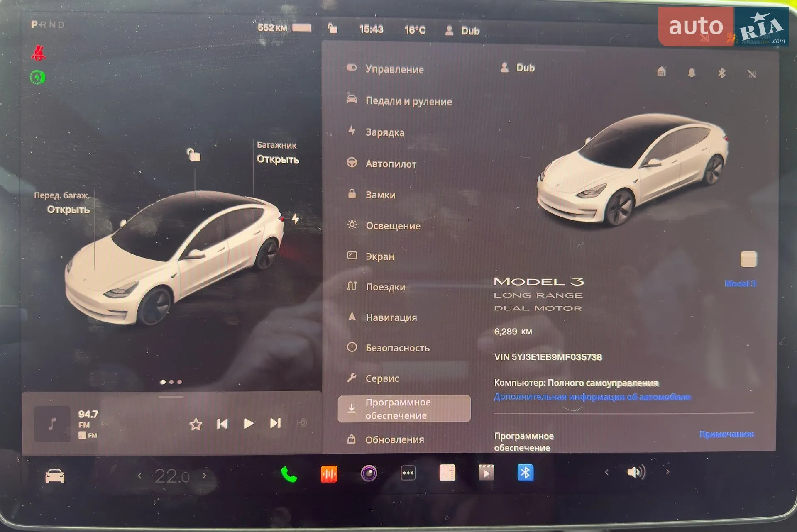Tap the speaker volume icon
Viewport: 797px width, 532px height.
(x=636, y=472)
